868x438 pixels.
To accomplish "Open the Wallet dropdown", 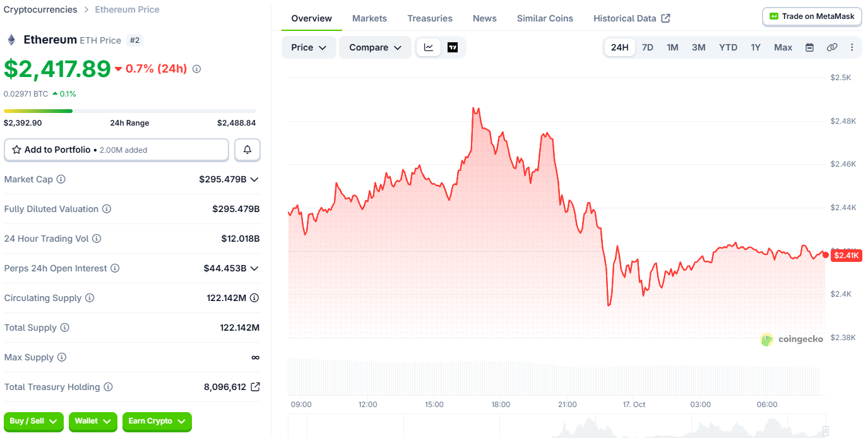I will click(93, 421).
